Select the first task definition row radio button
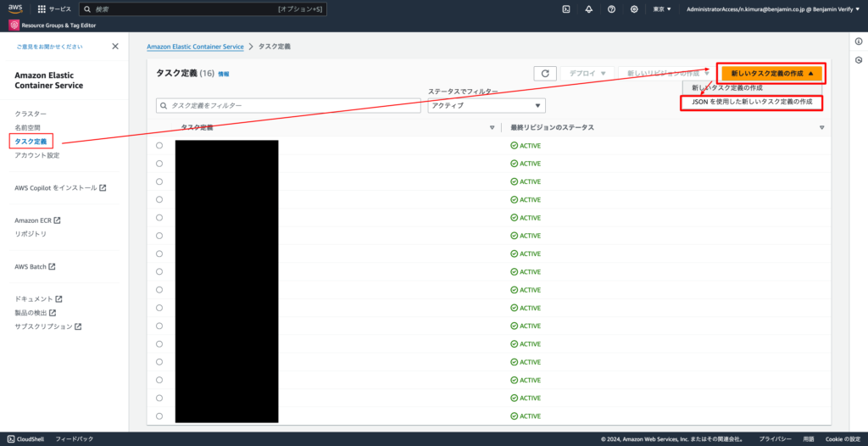The image size is (868, 446). [159, 146]
